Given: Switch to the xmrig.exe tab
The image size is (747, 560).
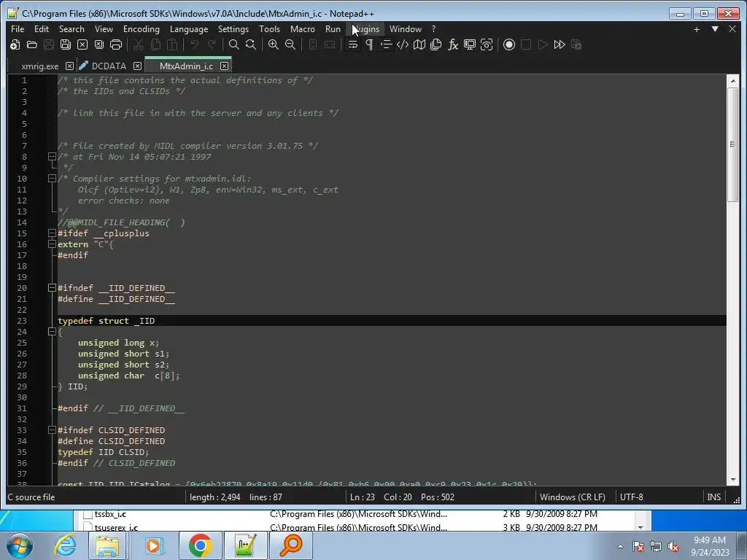Looking at the screenshot, I should tap(40, 66).
